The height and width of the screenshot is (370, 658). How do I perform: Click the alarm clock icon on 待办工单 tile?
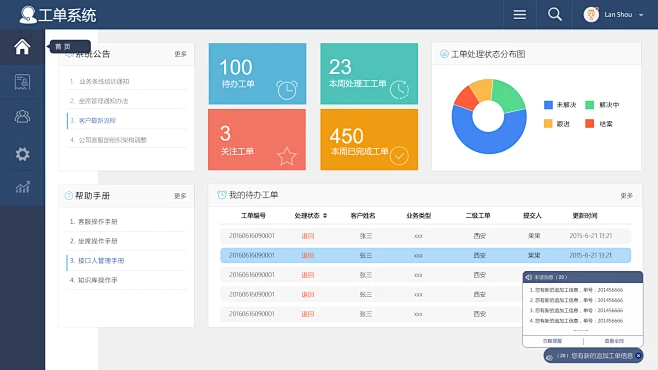point(287,89)
